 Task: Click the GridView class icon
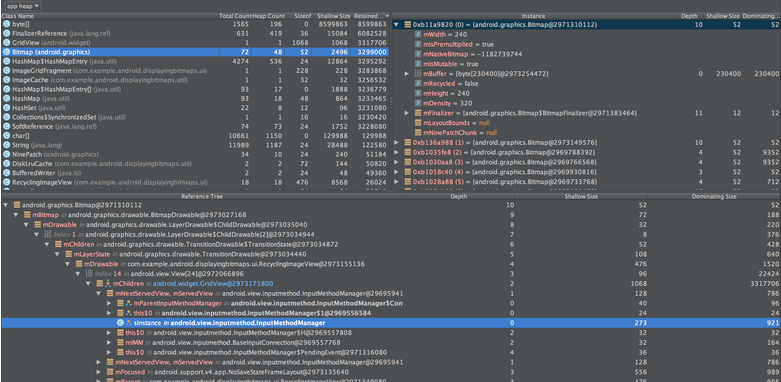[6, 42]
